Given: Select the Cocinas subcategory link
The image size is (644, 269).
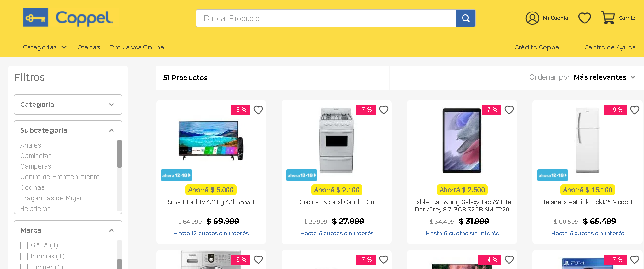Looking at the screenshot, I should point(32,187).
